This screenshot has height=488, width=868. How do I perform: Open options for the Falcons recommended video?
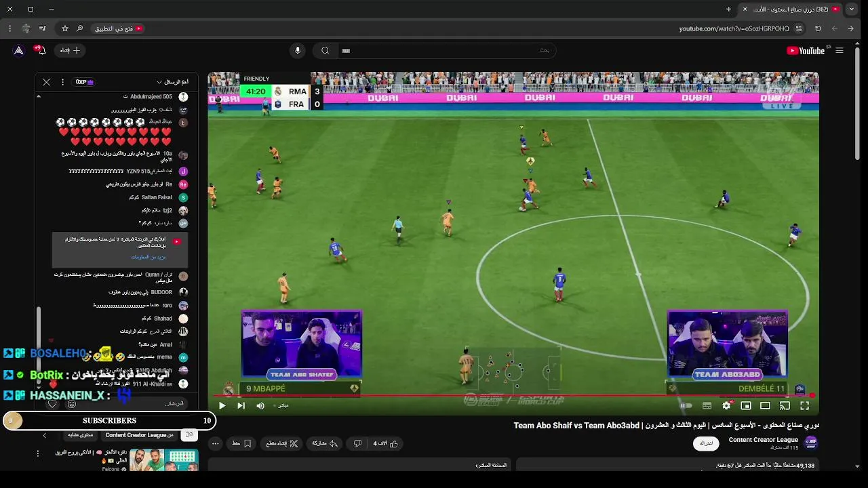point(38,453)
